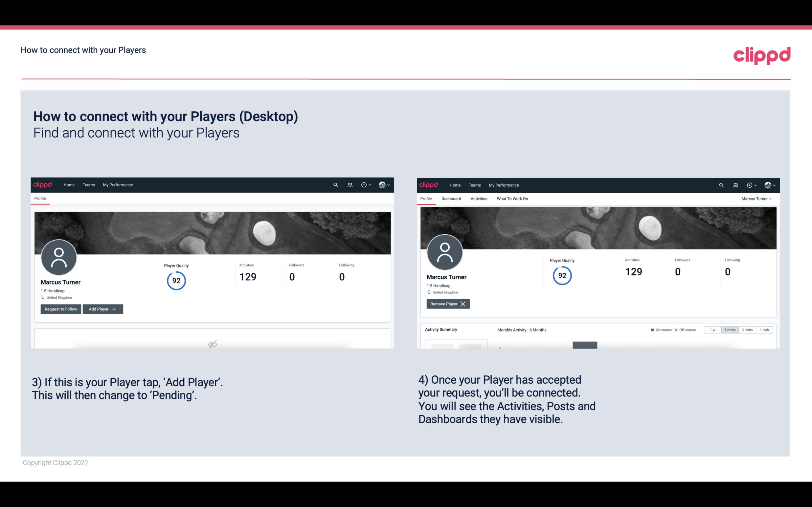Click the What To On tab right screen
This screenshot has width=812, height=507.
click(512, 199)
